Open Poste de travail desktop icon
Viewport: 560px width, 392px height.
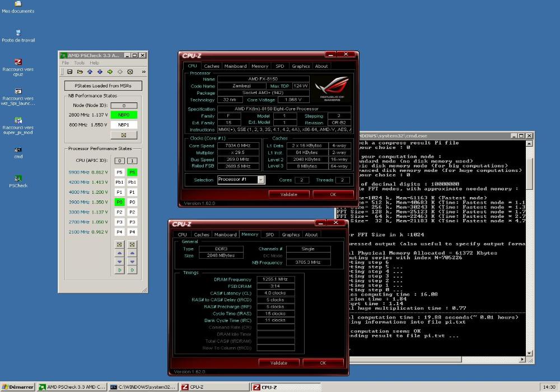coord(18,36)
